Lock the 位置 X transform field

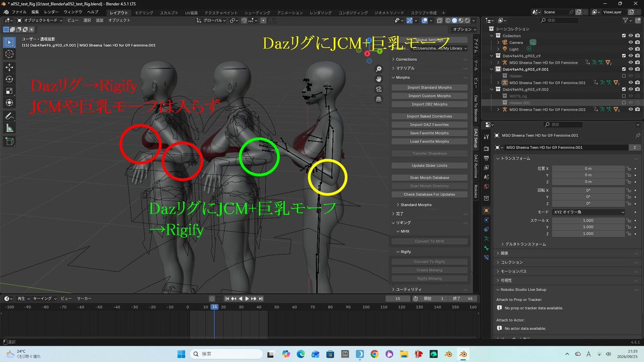click(628, 168)
